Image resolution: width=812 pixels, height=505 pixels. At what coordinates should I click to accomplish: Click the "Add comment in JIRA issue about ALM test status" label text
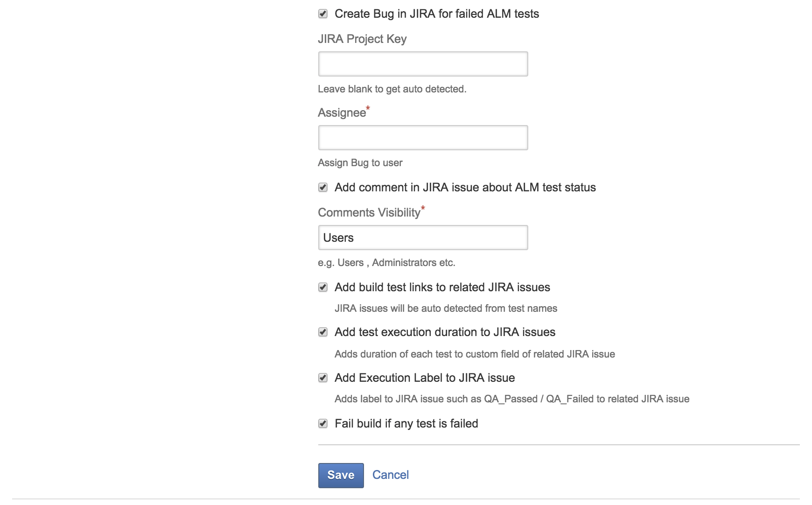pyautogui.click(x=465, y=188)
